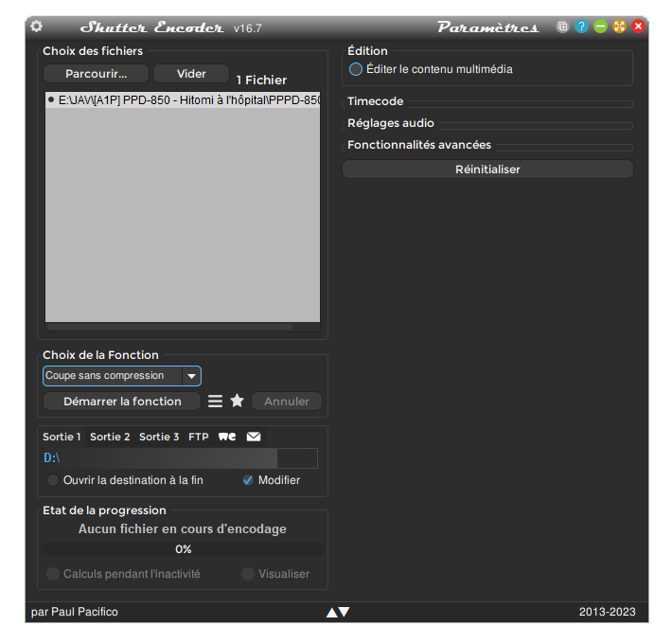The height and width of the screenshot is (644, 672).
Task: Open the function dropdown arrow
Action: pos(192,376)
